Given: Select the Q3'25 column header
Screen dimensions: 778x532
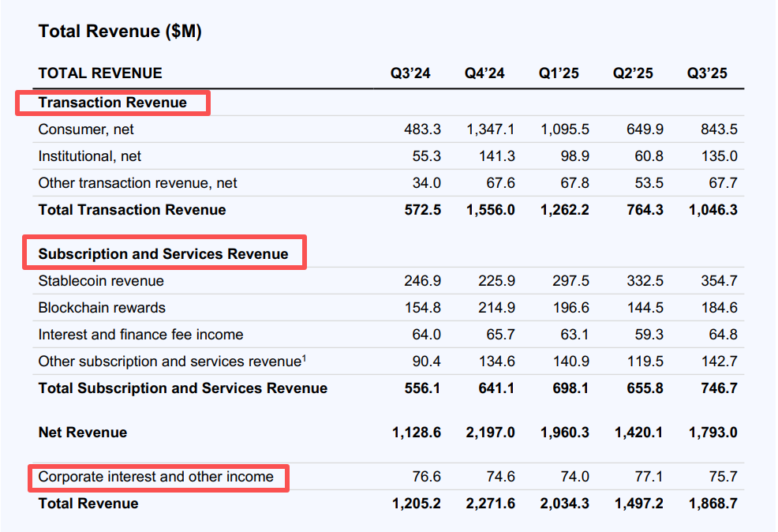Looking at the screenshot, I should click(707, 73).
